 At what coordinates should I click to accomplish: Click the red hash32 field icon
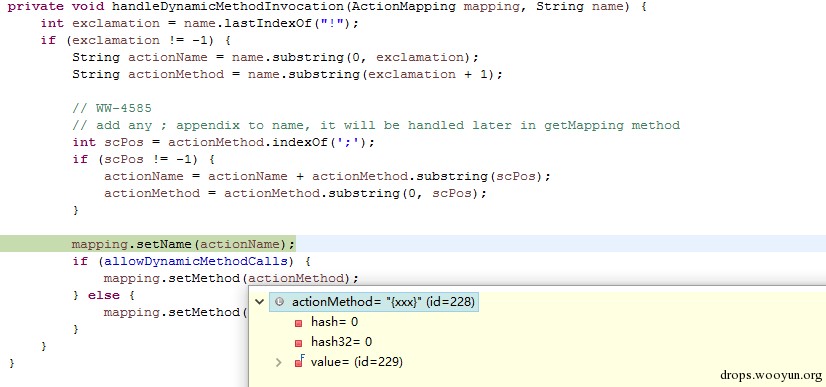click(x=299, y=343)
